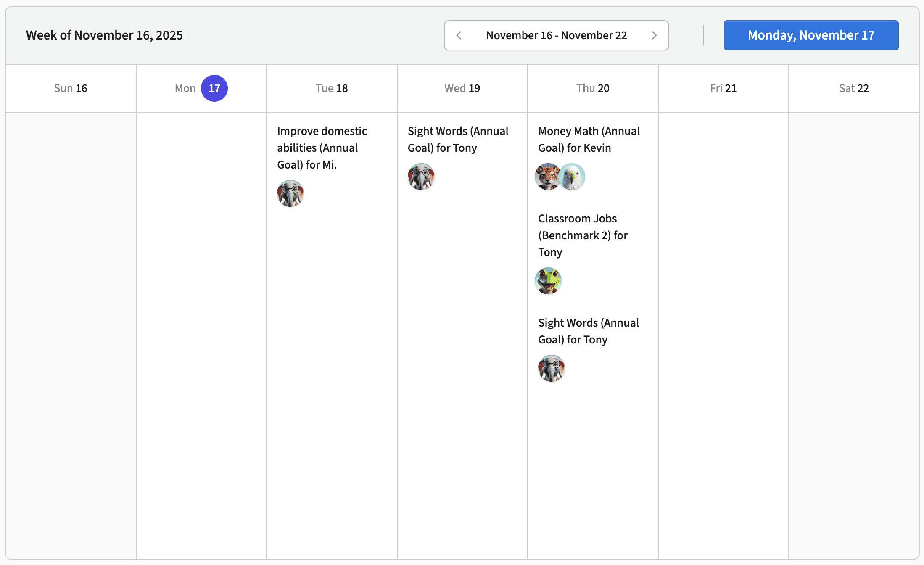The width and height of the screenshot is (924, 565).
Task: Click frog avatar under Classroom Jobs
Action: (548, 281)
